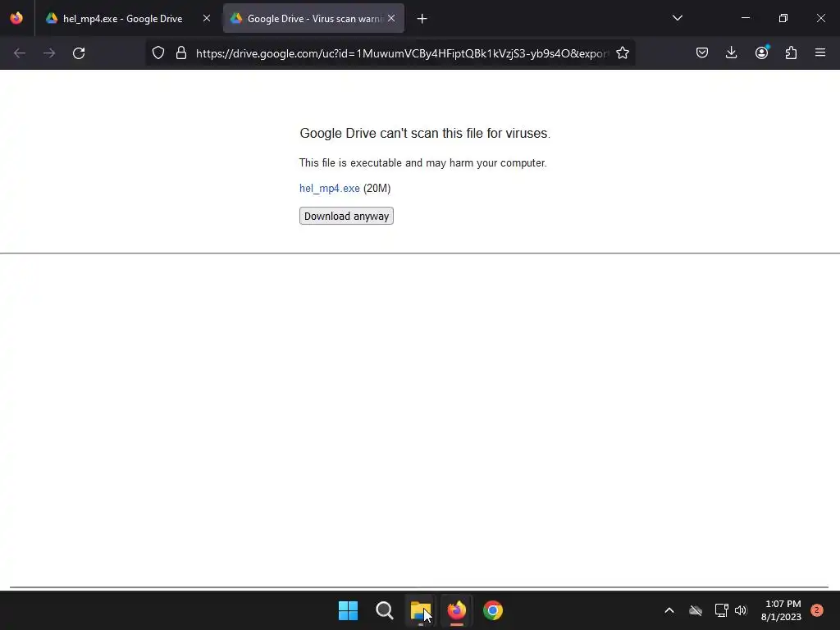
Task: Reload the current page
Action: [x=79, y=53]
